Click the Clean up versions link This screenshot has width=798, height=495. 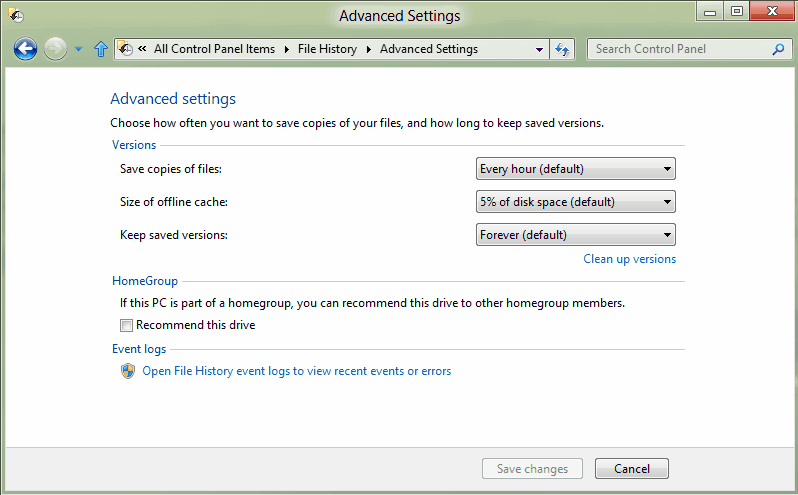click(629, 259)
